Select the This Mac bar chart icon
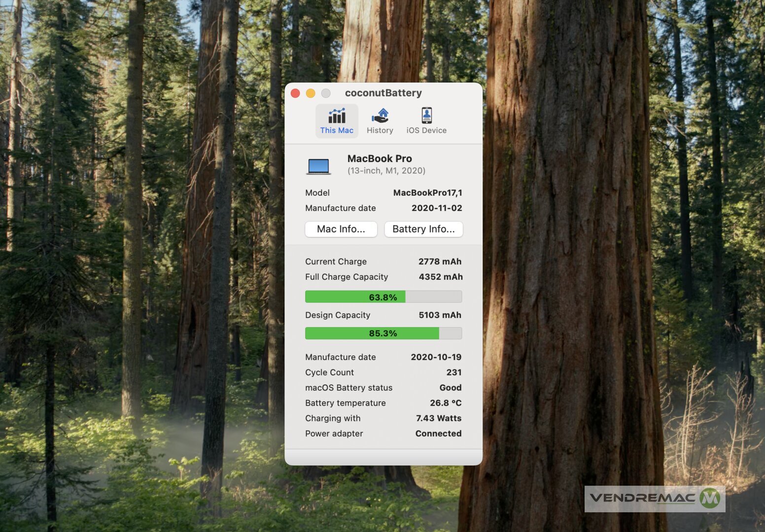 click(x=337, y=117)
